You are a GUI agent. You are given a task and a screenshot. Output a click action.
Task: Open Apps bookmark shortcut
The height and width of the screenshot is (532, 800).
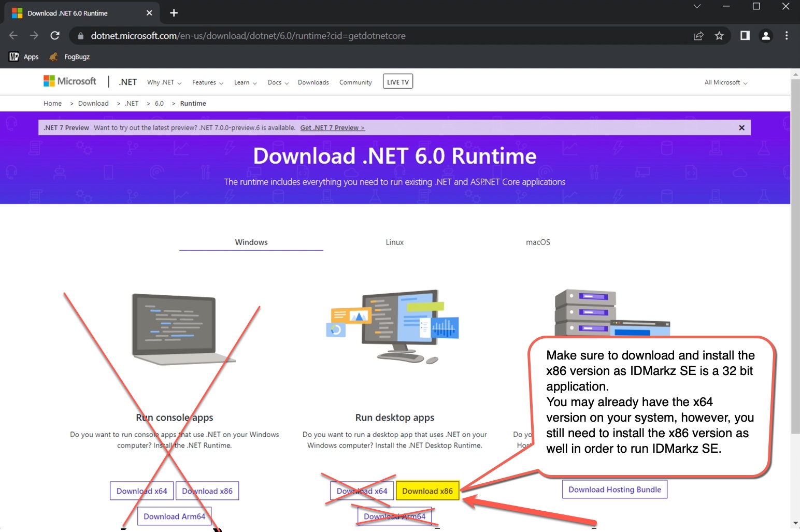pos(24,57)
